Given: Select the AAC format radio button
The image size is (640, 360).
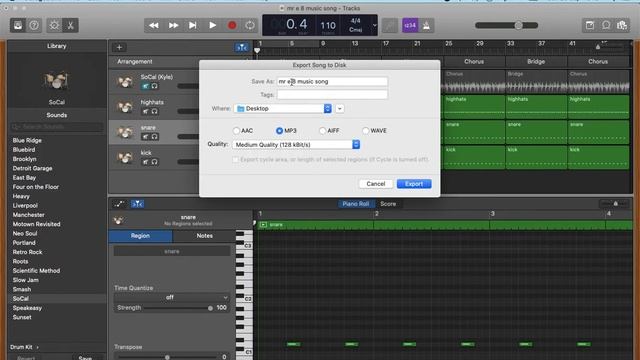Looking at the screenshot, I should [x=236, y=131].
